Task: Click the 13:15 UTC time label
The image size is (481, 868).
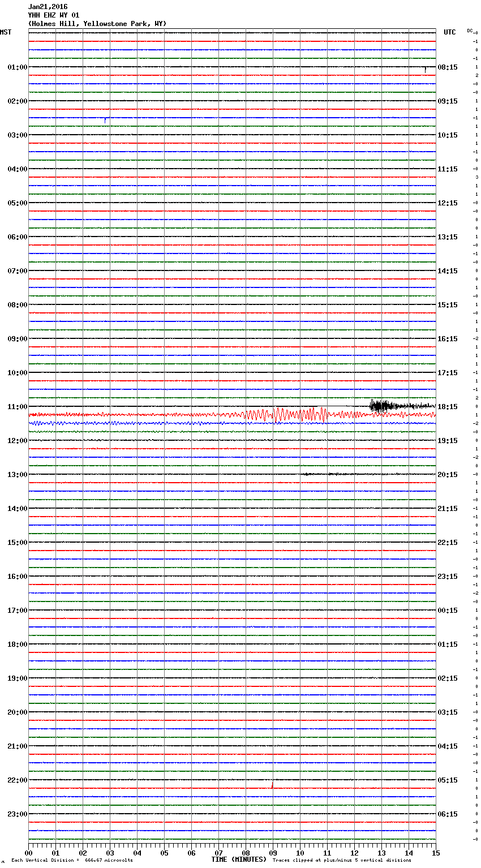Action: click(448, 237)
